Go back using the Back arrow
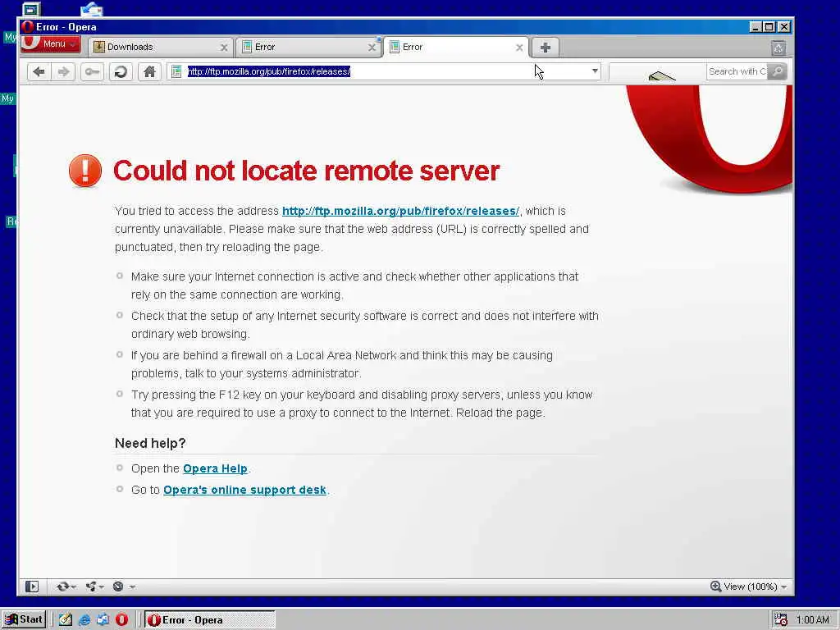840x630 pixels. tap(39, 71)
